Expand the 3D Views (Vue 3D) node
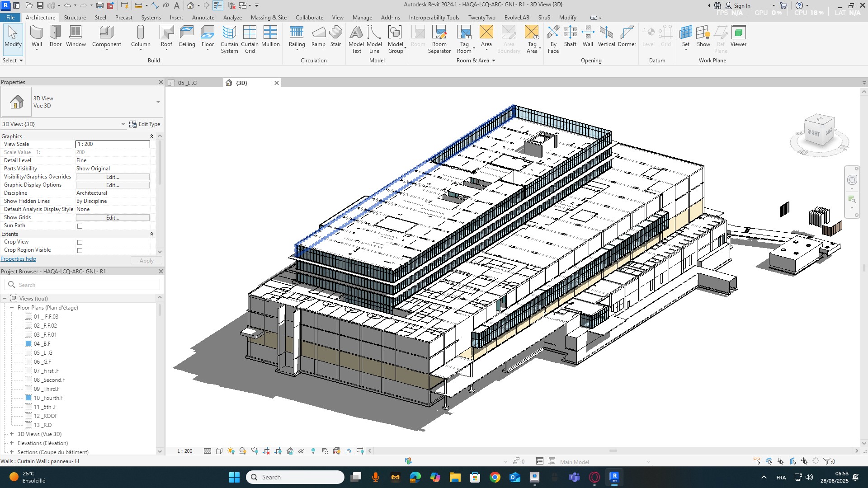 click(x=12, y=434)
